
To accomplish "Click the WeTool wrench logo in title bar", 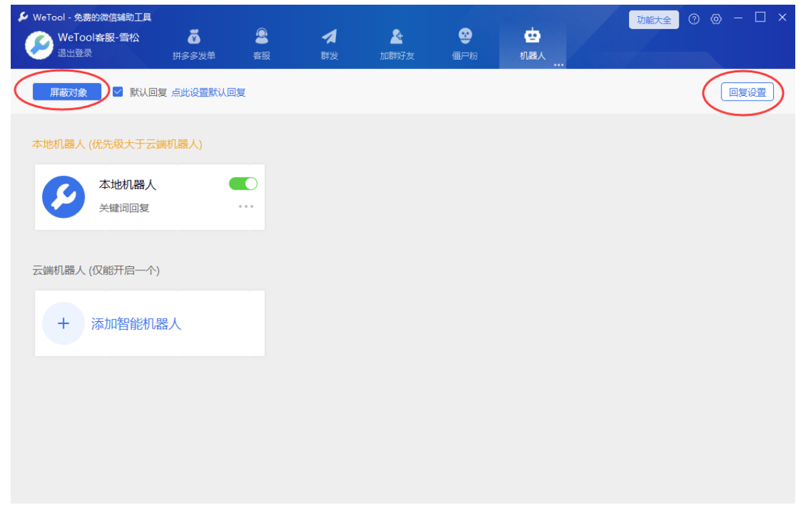I will pyautogui.click(x=23, y=17).
